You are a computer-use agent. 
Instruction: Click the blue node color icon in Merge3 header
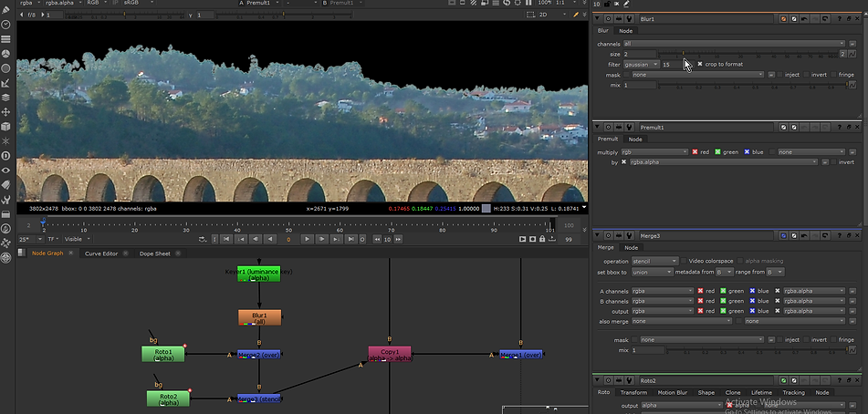783,235
